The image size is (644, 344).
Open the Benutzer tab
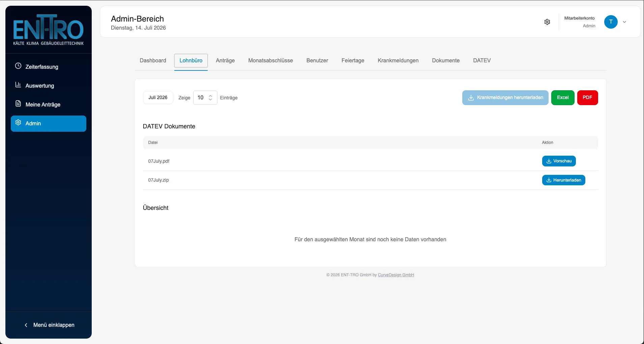click(317, 61)
